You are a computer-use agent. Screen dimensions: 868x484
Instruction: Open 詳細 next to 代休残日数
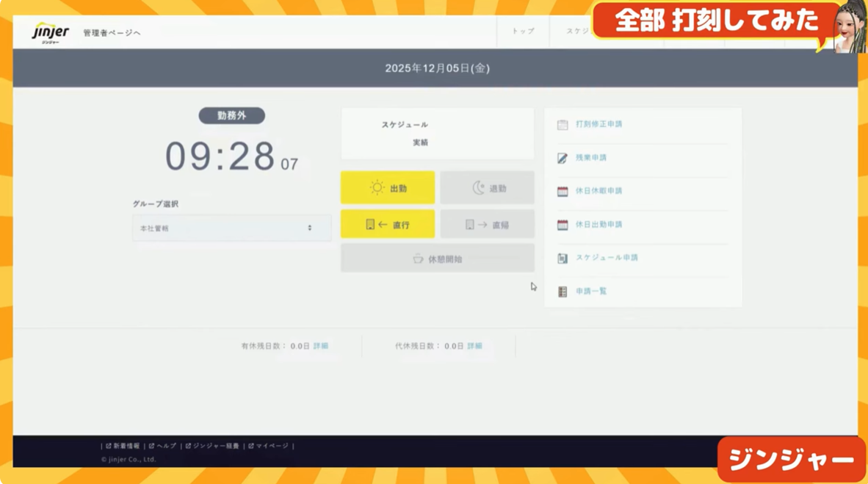(474, 346)
